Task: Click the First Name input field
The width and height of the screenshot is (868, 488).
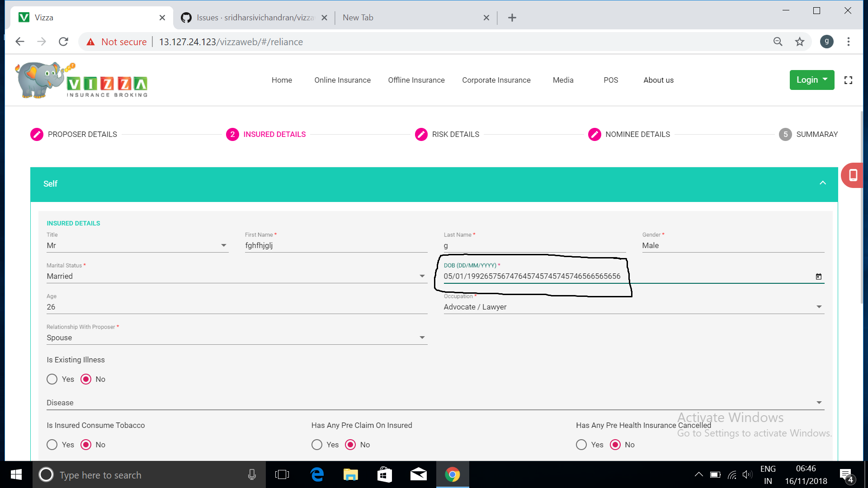Action: [336, 245]
